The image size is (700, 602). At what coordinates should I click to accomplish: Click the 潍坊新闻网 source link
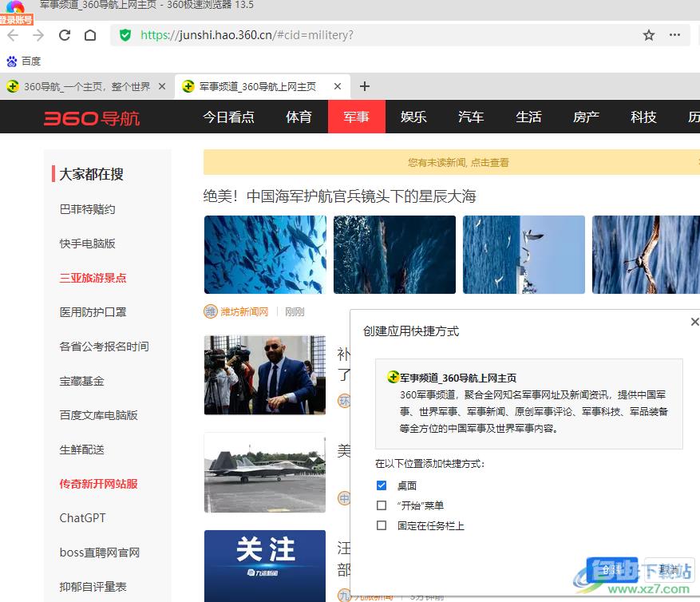point(244,311)
